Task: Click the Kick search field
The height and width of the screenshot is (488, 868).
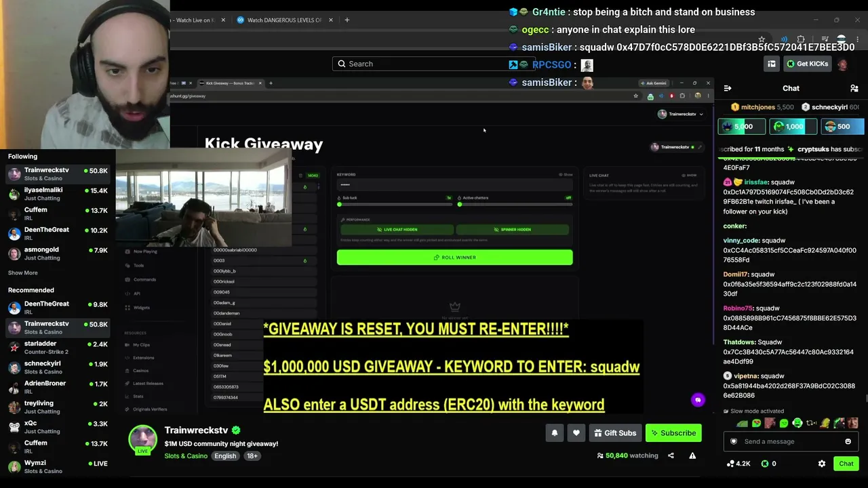Action: (433, 64)
